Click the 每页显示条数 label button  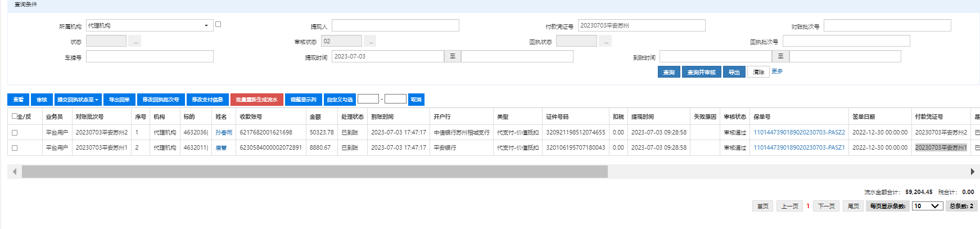888,206
